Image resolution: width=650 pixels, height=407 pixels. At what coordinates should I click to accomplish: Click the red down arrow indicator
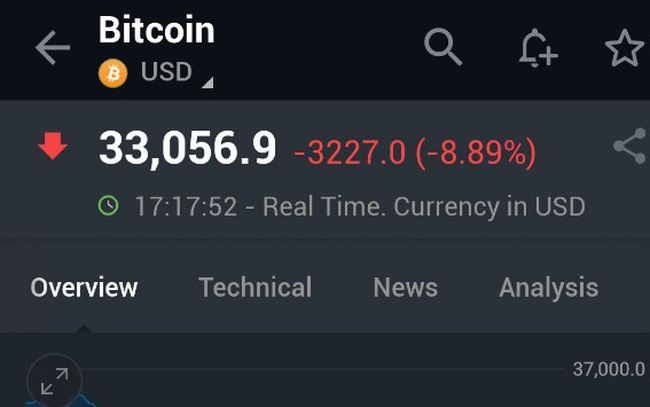coord(52,148)
